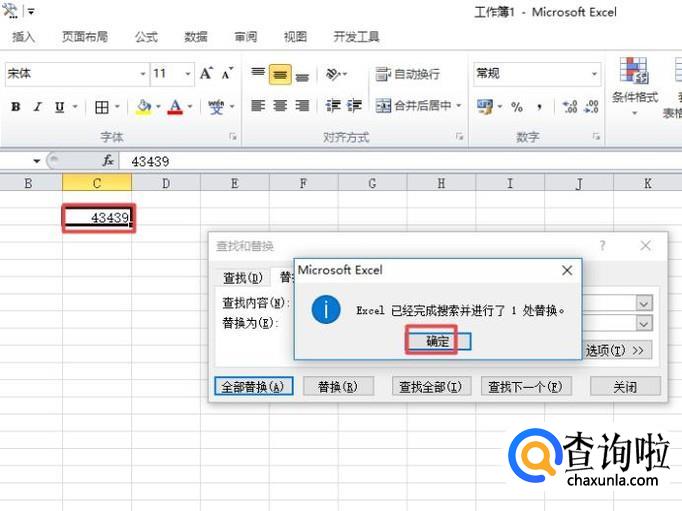Click 替换(R) button

(338, 386)
